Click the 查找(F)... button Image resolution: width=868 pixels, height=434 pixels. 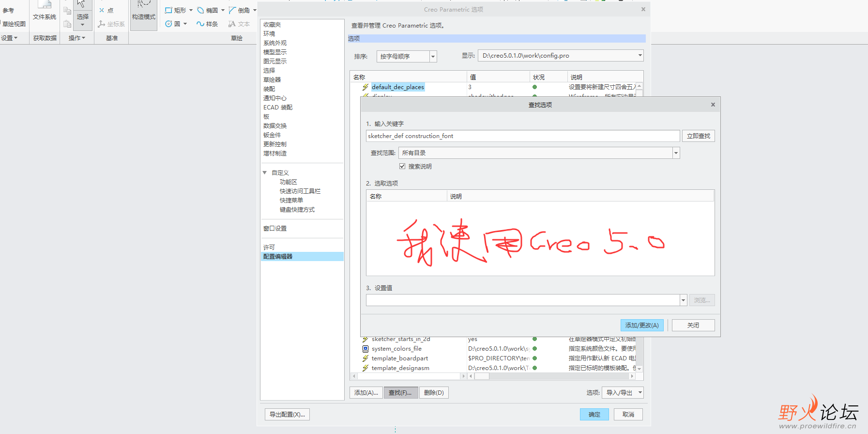tap(400, 393)
